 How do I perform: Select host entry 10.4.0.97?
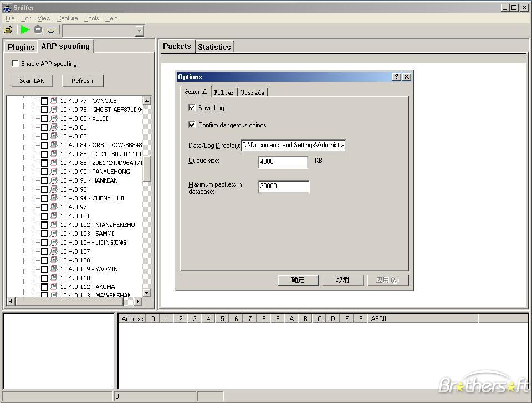coord(73,207)
